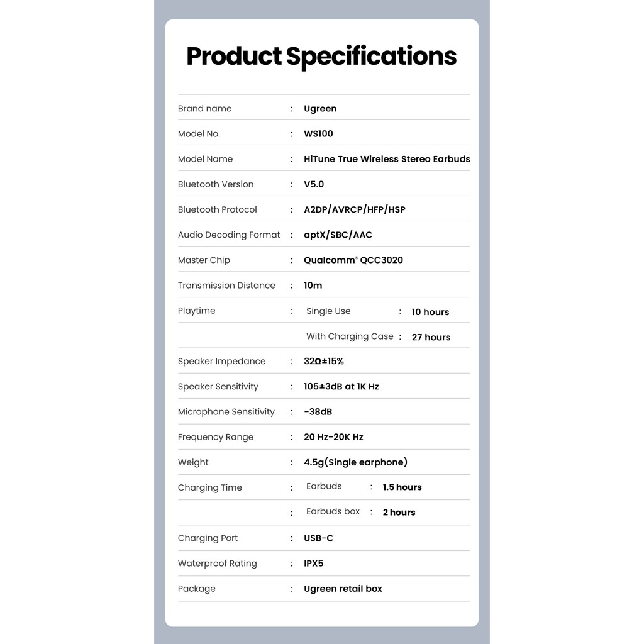
Task: Click the 2 hours earbuds box value
Action: [399, 512]
